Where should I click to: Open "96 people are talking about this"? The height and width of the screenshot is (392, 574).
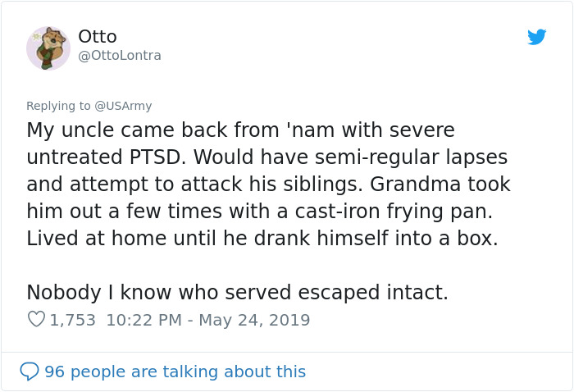[x=175, y=371]
